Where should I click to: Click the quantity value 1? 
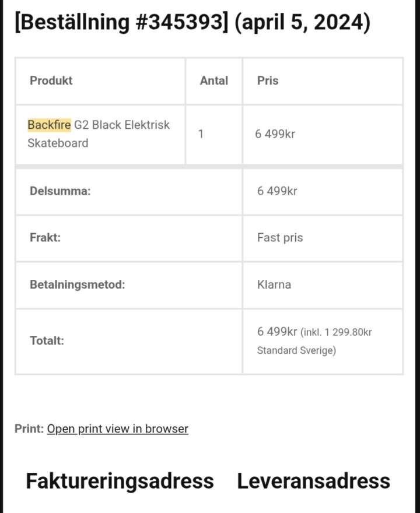[x=201, y=134]
